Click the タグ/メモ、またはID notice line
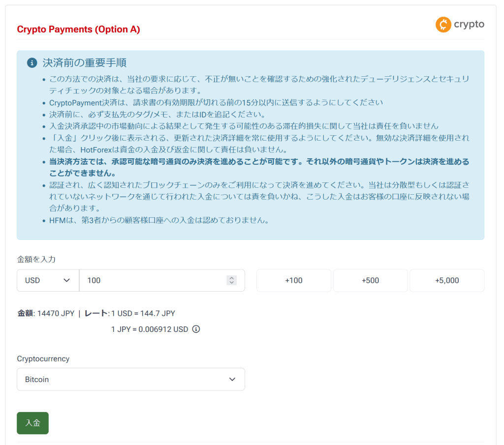Screen dimensions: 504x445 point(157,114)
